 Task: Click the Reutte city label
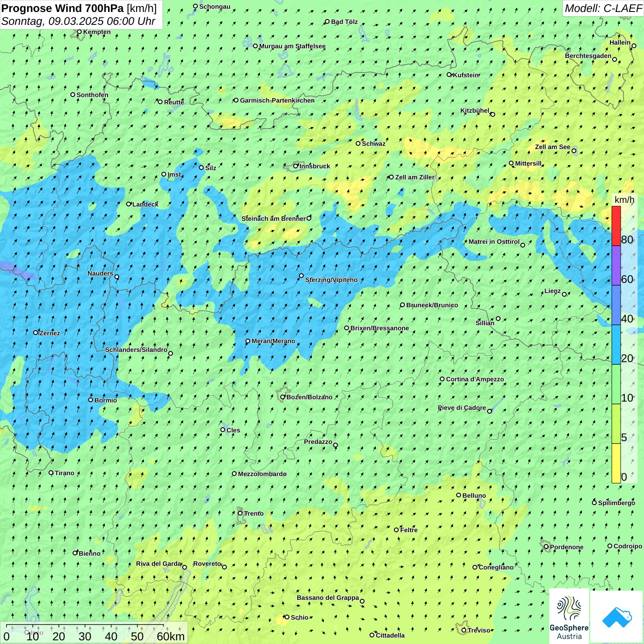click(x=174, y=102)
